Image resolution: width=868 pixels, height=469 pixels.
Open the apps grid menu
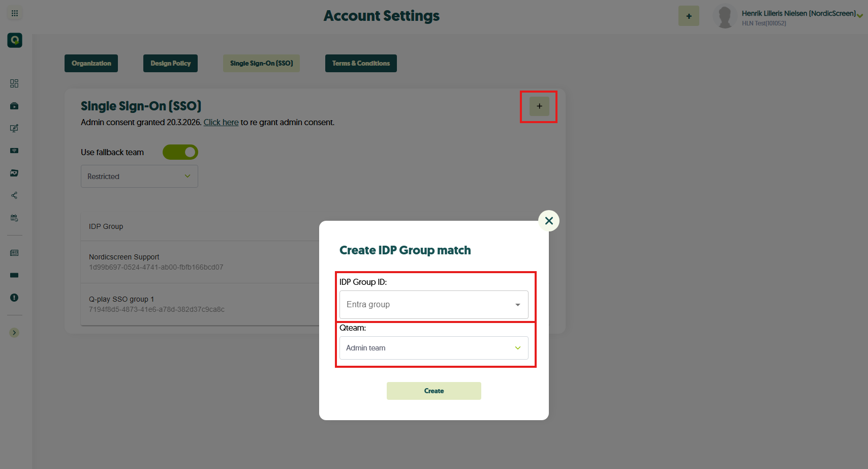(15, 13)
